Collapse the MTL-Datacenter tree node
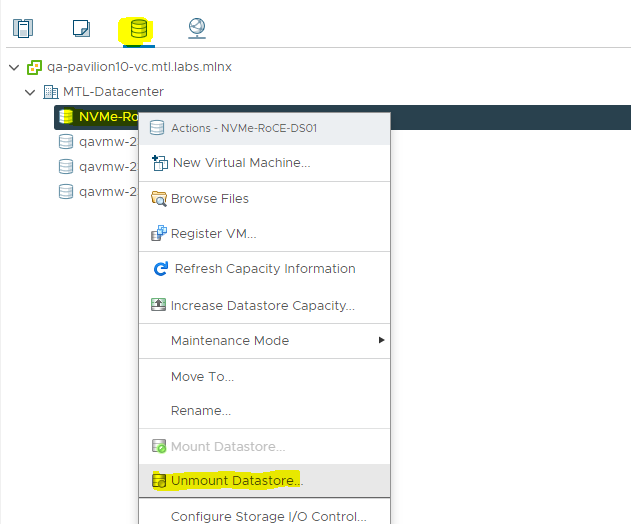Viewport: 631px width, 524px height. click(x=30, y=93)
